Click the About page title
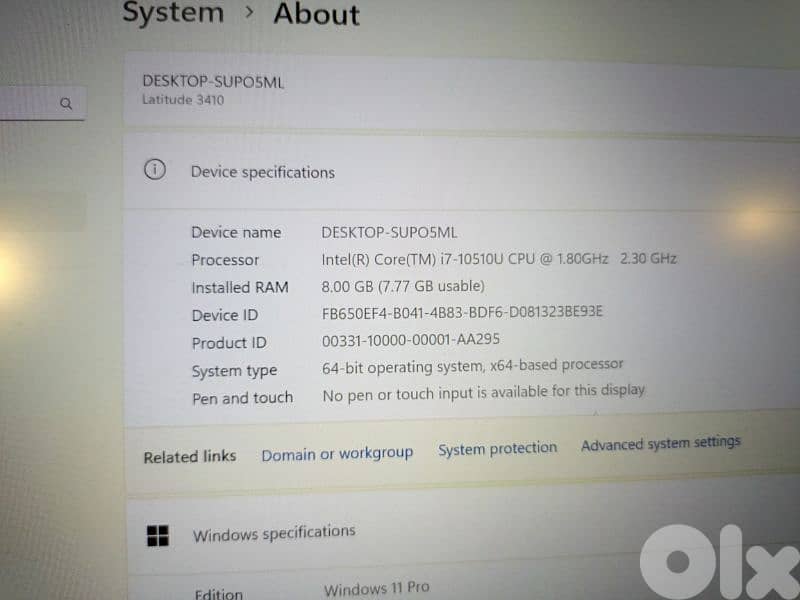This screenshot has width=800, height=600. click(316, 14)
